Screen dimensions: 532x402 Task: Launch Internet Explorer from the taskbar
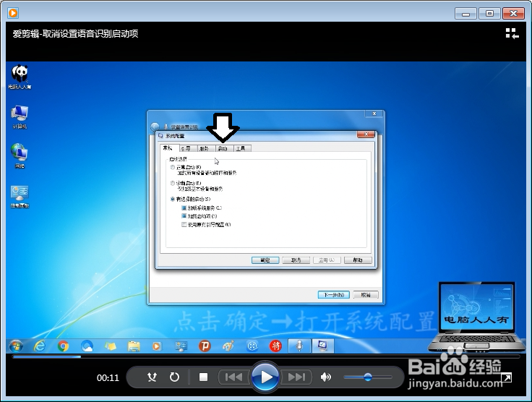39,346
